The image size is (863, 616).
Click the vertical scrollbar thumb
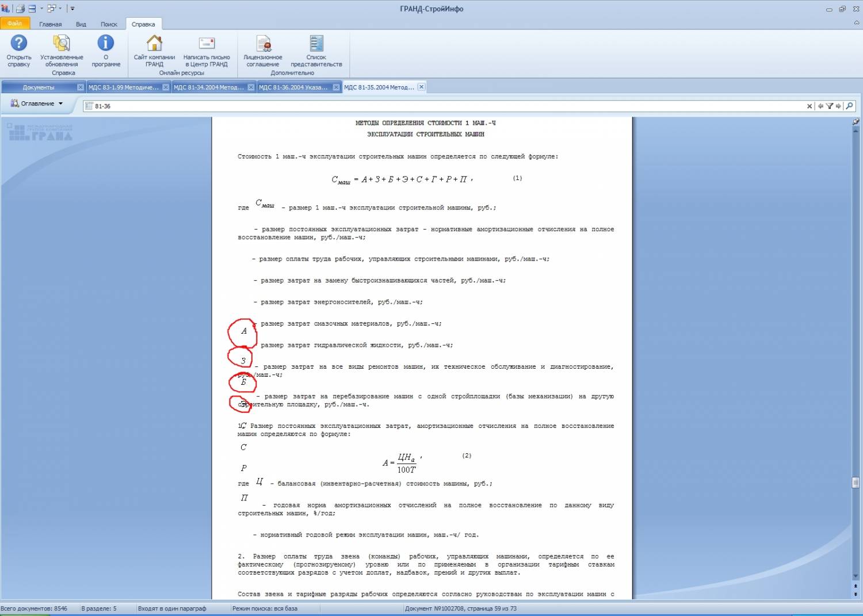[x=856, y=482]
